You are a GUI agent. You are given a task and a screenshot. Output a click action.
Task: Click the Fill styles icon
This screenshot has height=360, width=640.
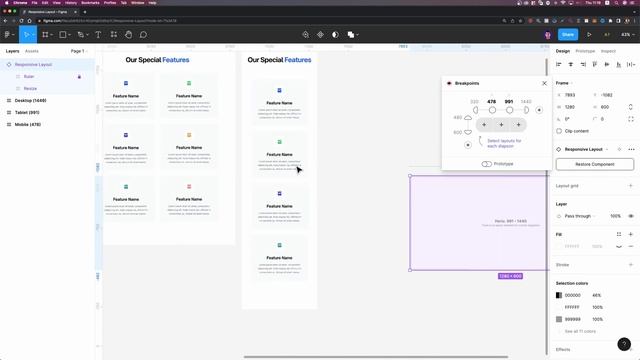(619, 234)
